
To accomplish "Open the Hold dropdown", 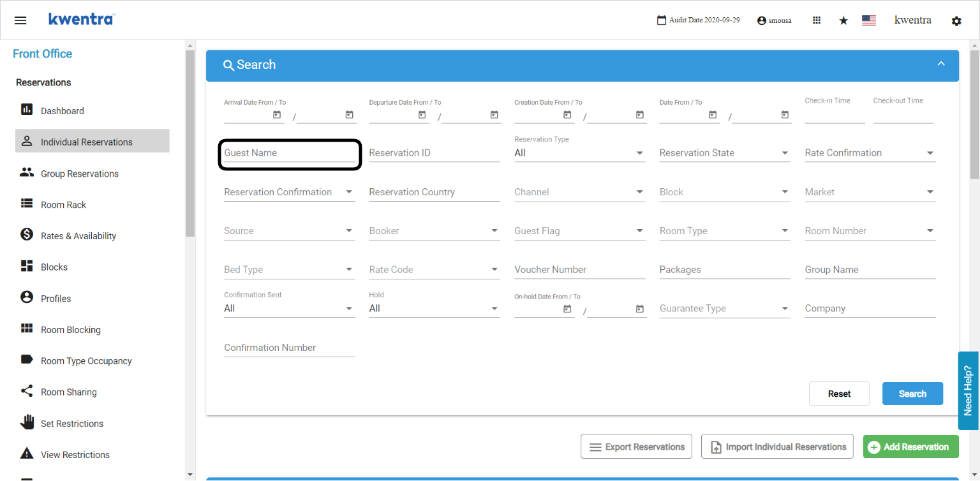I will 434,309.
